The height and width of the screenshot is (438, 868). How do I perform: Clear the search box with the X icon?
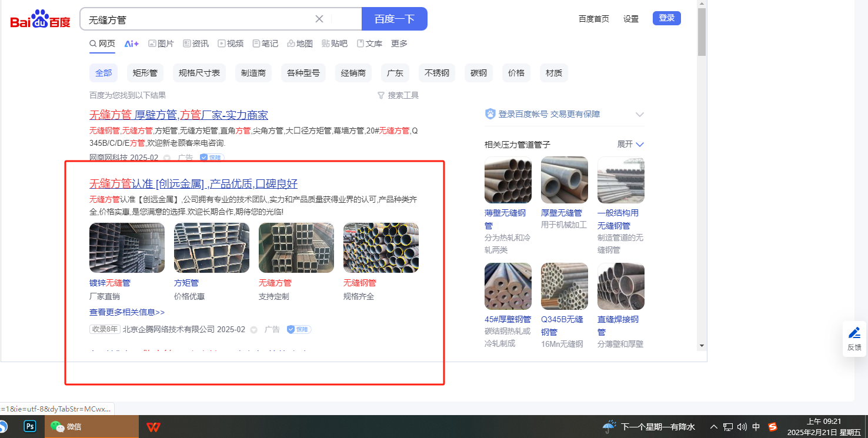coord(319,19)
